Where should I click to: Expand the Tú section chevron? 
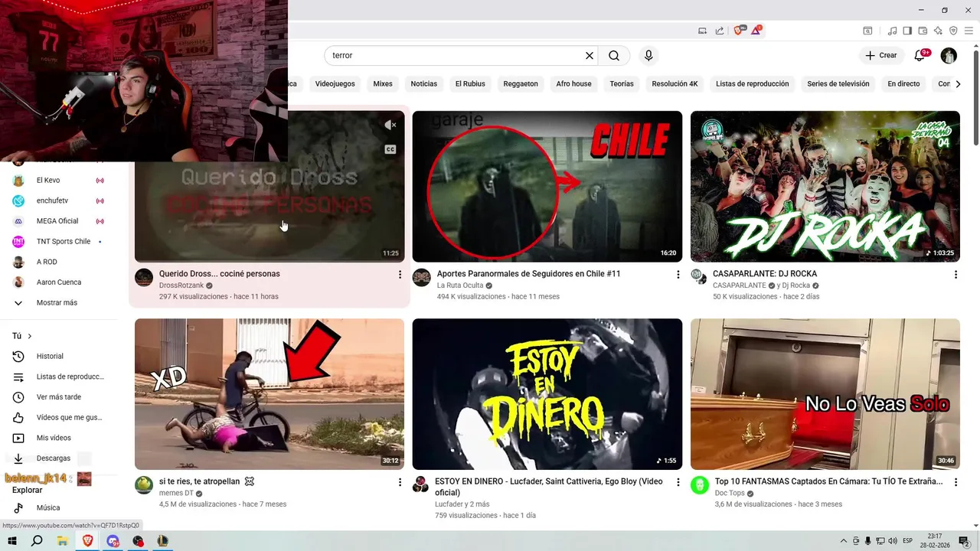tap(30, 336)
